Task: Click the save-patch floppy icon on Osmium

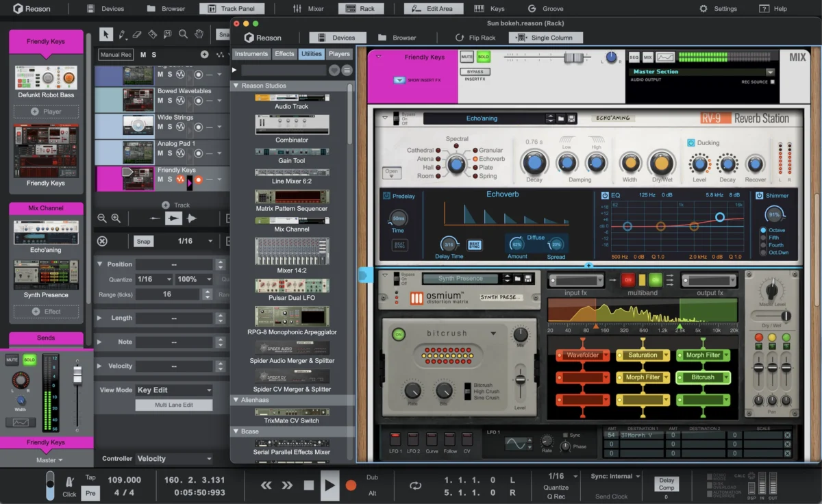Action: point(527,279)
